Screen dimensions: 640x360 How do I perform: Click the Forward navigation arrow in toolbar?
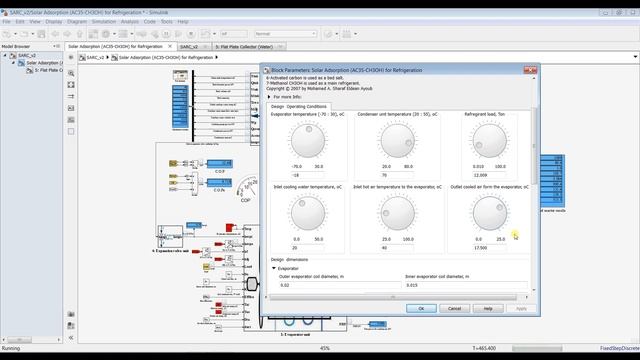(67, 34)
